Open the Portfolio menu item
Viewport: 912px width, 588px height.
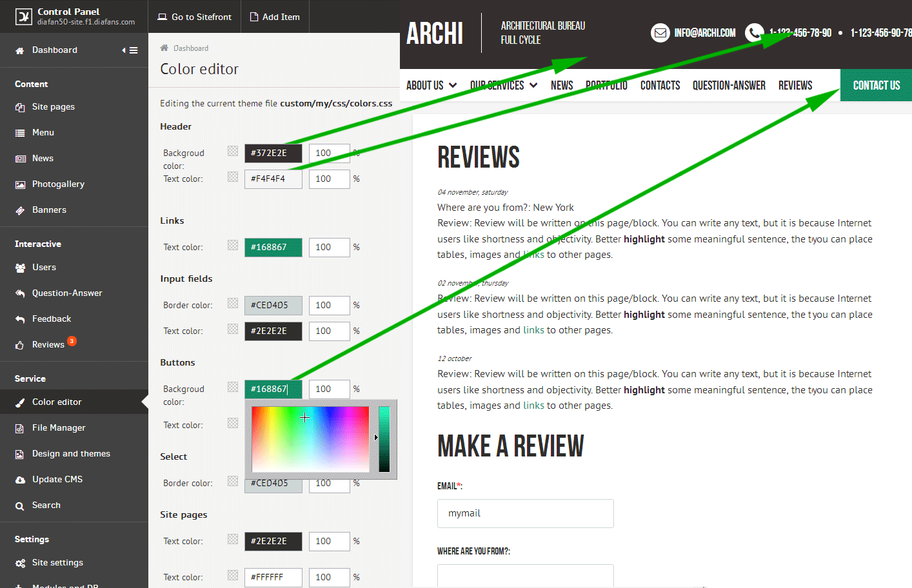(x=606, y=85)
